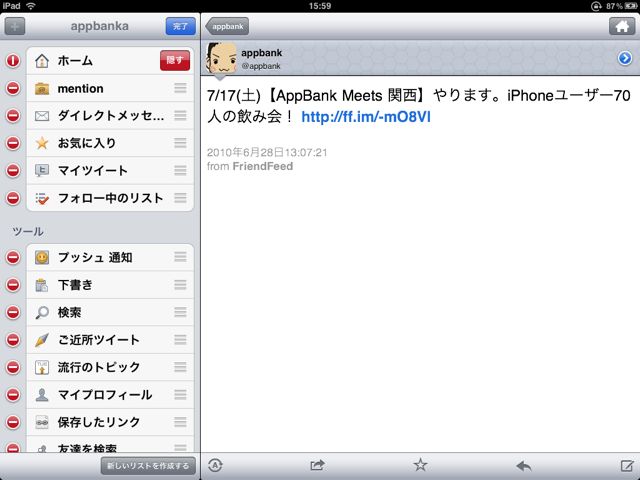Tap reorder handle on マイプロフィール row
Viewport: 640px width, 480px height.
pos(180,395)
